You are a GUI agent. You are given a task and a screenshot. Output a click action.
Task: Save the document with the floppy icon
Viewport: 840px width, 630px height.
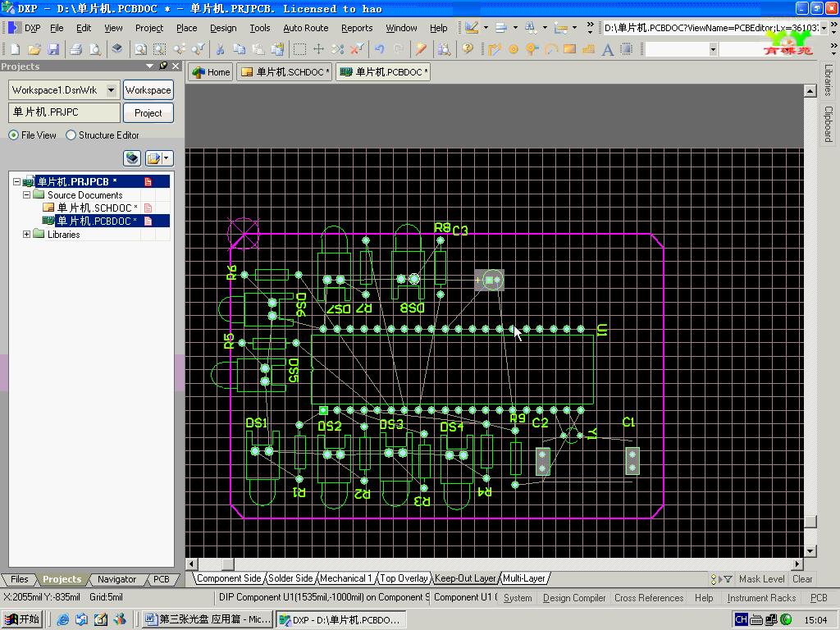[53, 49]
